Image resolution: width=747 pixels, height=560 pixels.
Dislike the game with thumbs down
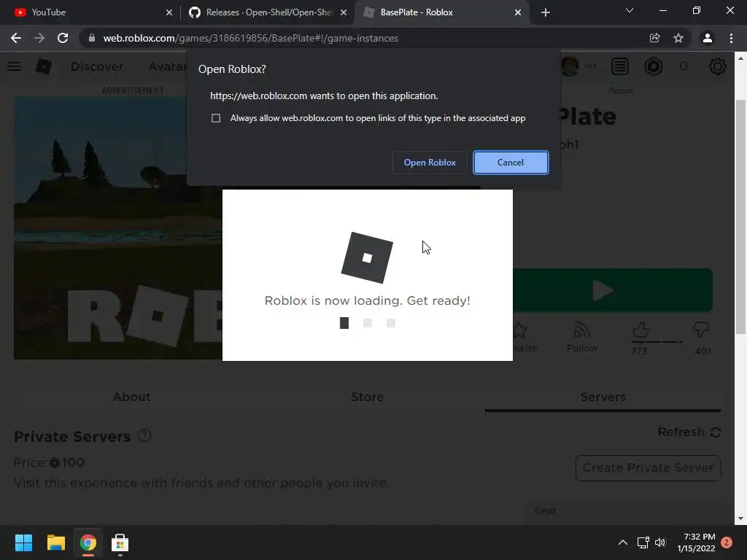(x=701, y=330)
